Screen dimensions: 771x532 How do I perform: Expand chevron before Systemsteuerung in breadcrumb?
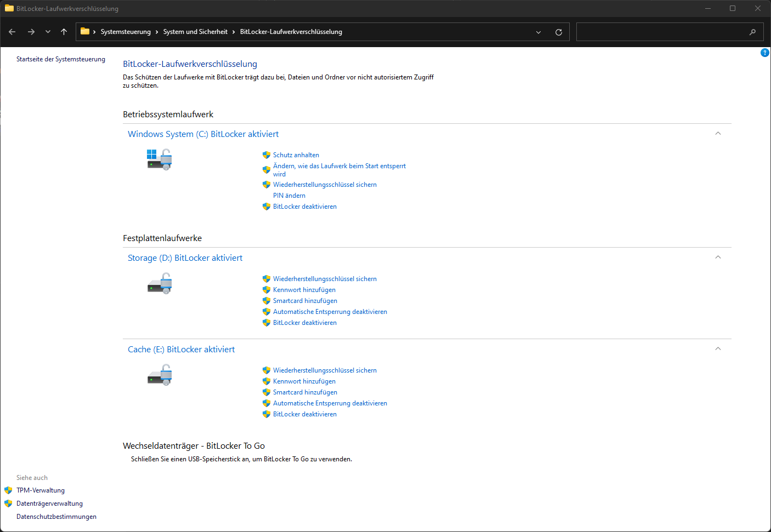pyautogui.click(x=94, y=32)
